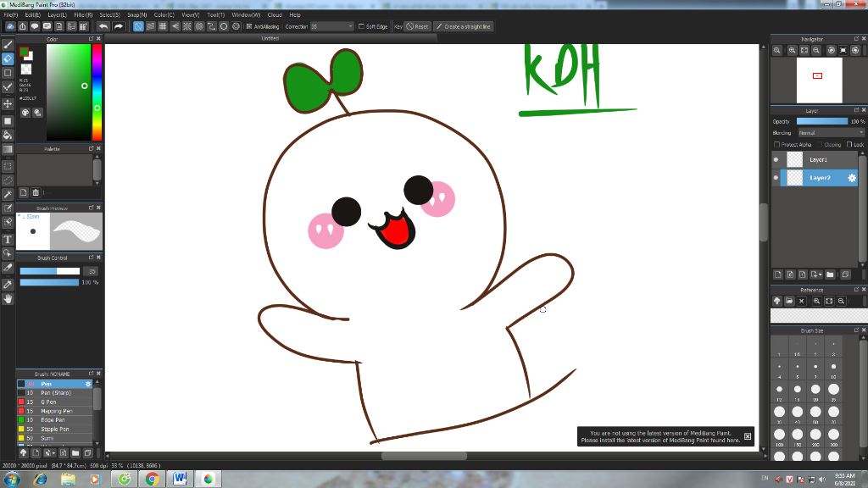
Task: Select G Pen brush
Action: pyautogui.click(x=54, y=402)
